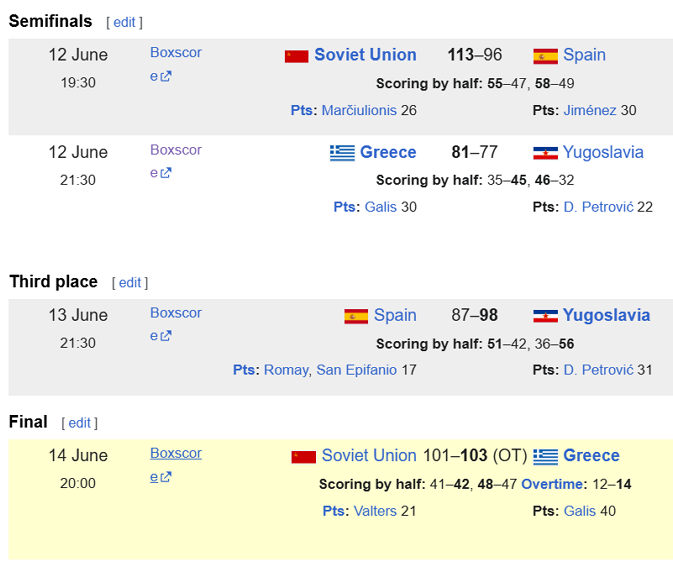The image size is (673, 567).
Task: Click Yugoslavia flag in third place game
Action: [545, 316]
